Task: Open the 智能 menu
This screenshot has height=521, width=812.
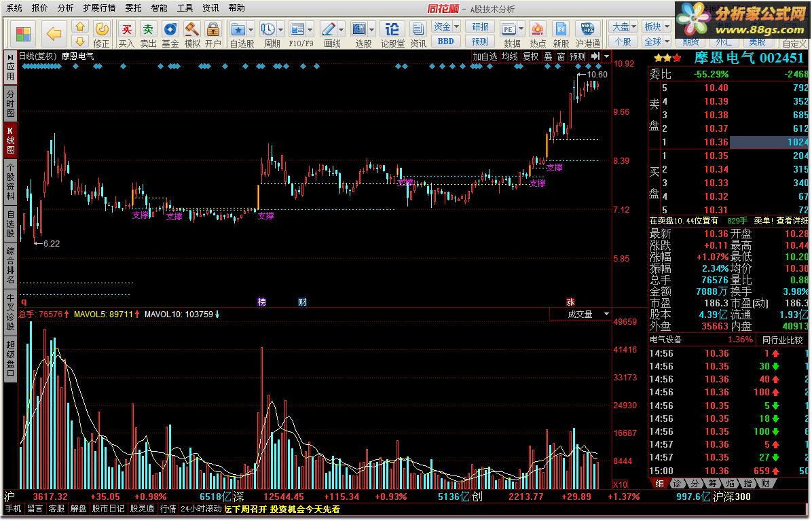Action: [159, 8]
